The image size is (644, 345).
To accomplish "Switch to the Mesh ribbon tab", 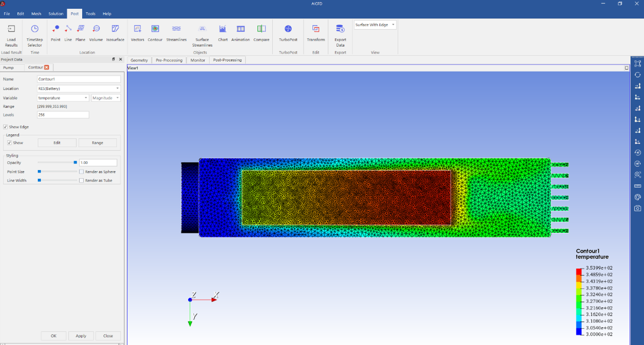I will [x=36, y=14].
